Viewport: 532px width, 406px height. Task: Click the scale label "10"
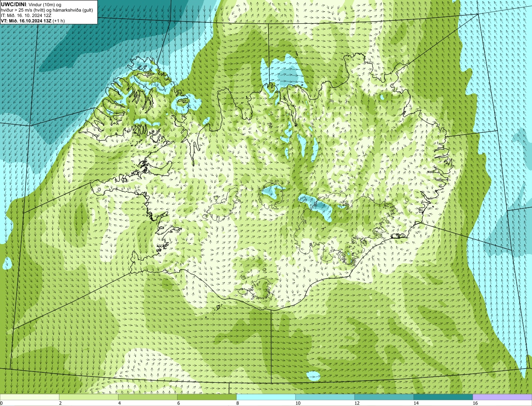(298, 403)
